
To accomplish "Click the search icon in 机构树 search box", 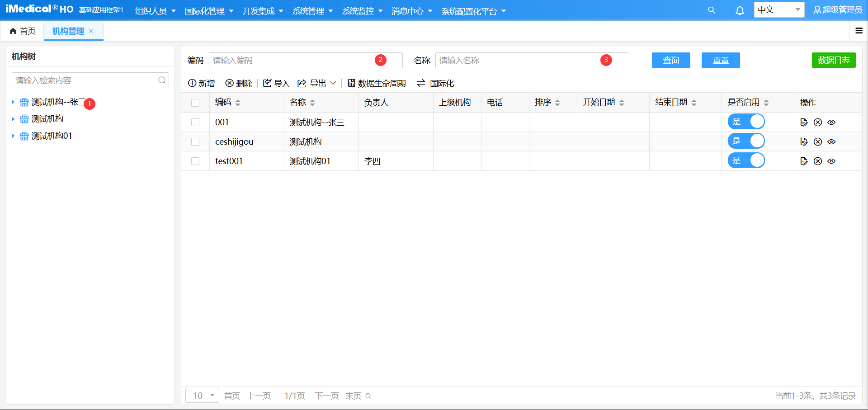I will (x=162, y=80).
